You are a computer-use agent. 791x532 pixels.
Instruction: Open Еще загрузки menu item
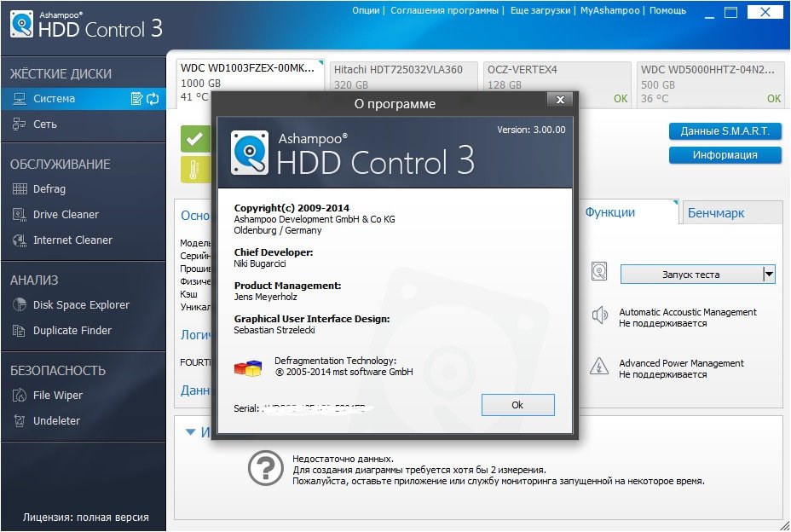tap(540, 10)
